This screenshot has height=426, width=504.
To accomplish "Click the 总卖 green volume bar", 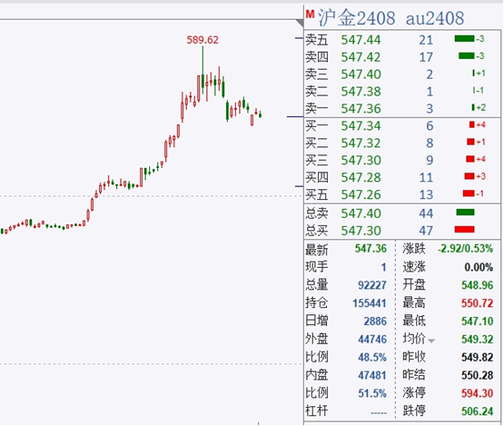I will (x=465, y=213).
